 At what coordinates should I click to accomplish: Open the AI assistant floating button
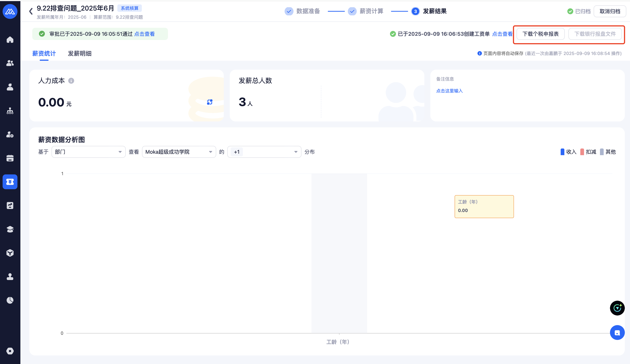point(617,308)
